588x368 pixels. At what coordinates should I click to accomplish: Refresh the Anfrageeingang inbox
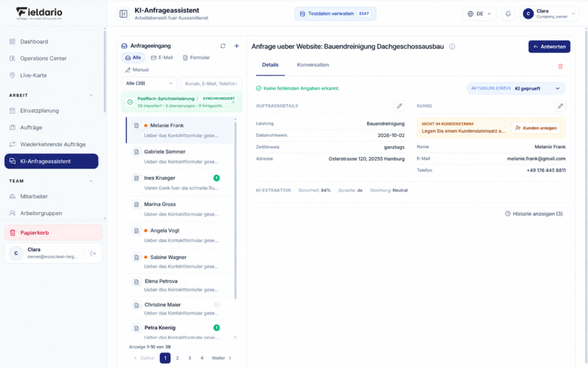point(223,46)
